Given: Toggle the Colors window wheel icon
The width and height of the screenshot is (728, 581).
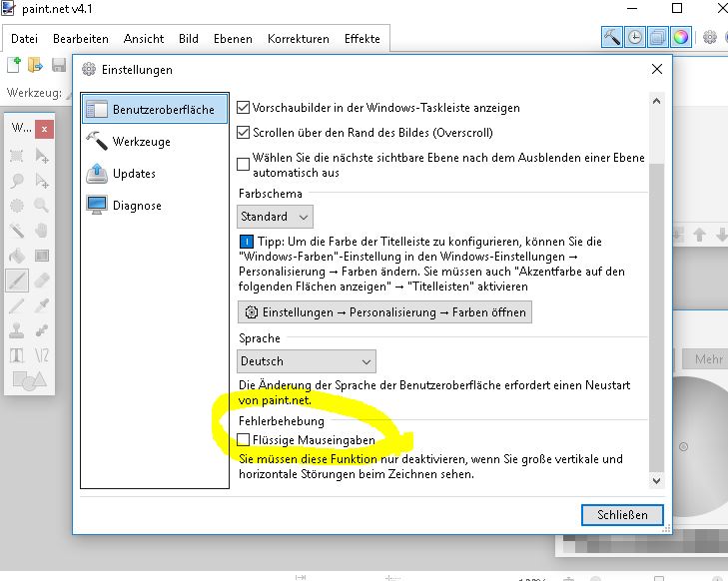Looking at the screenshot, I should 681,37.
